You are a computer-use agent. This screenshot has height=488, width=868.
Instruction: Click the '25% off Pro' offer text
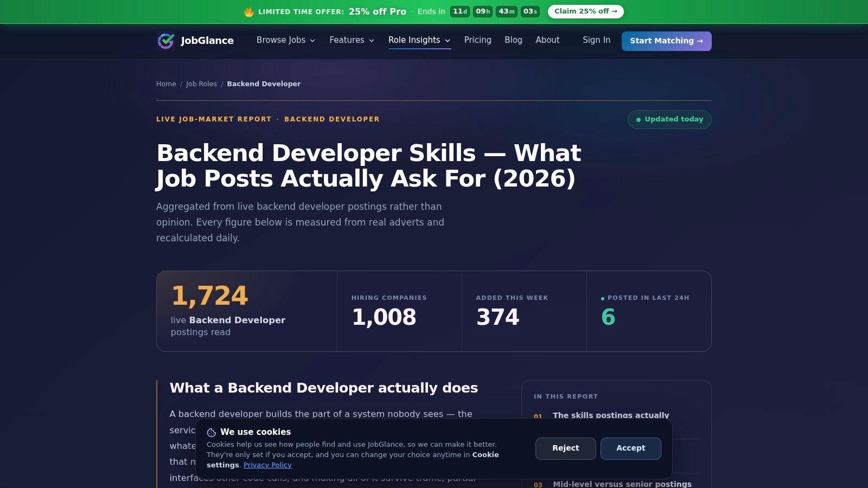click(x=378, y=11)
